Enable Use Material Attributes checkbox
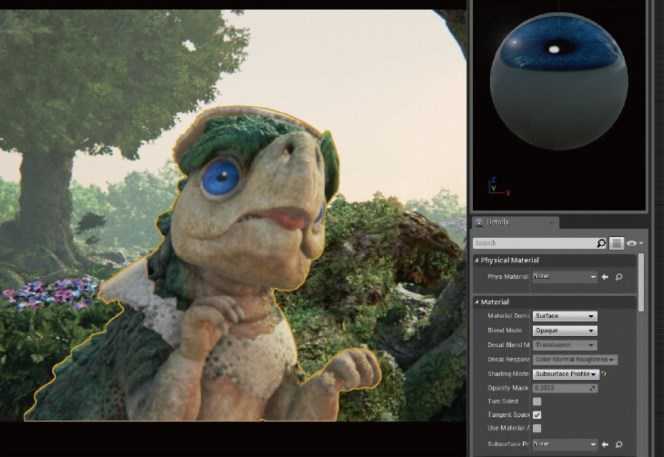This screenshot has width=664, height=457. click(537, 428)
